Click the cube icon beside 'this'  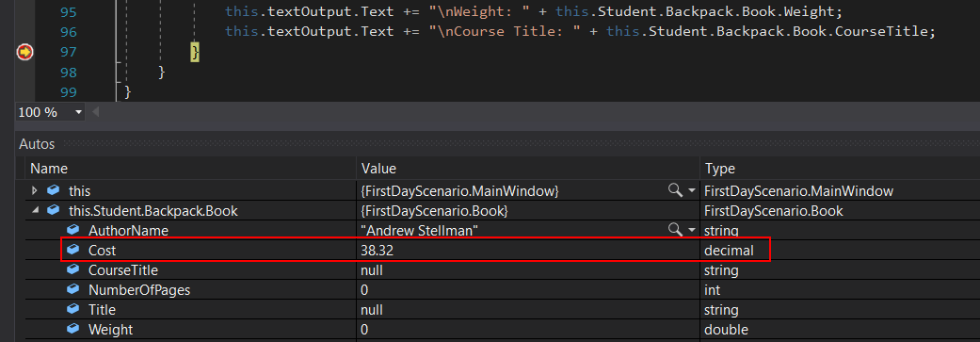coord(54,190)
